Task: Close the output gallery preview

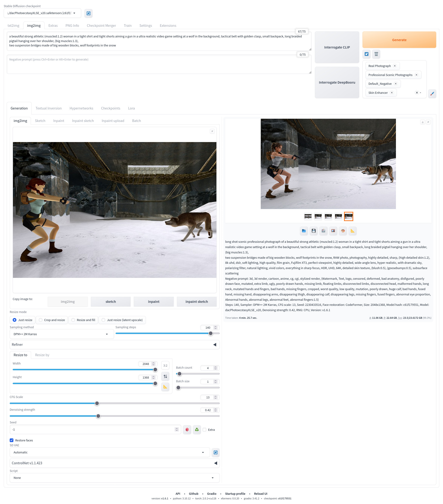Action: 428,122
